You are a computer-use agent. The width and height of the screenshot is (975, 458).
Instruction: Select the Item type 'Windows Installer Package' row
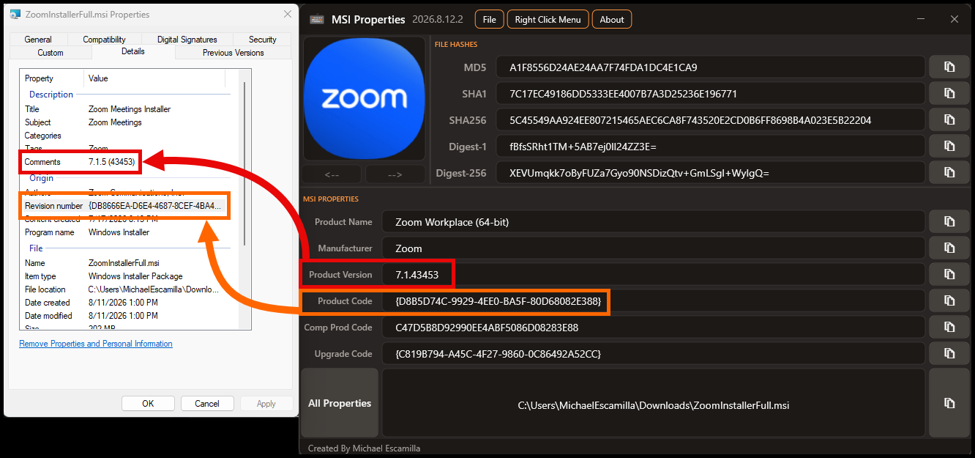point(127,276)
